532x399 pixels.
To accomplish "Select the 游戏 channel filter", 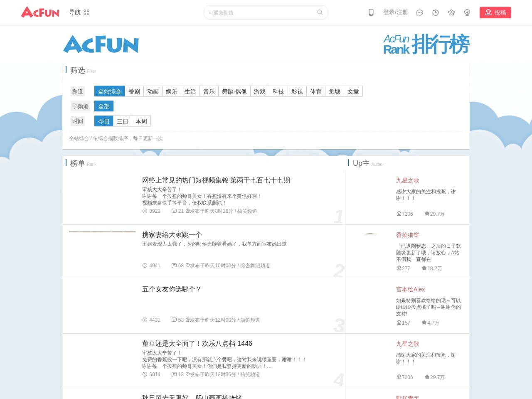I will [x=260, y=91].
